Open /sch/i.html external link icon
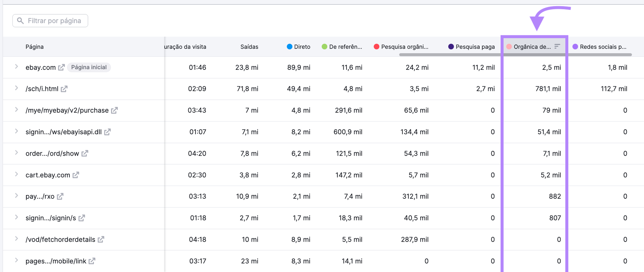This screenshot has height=272, width=644. click(x=64, y=89)
